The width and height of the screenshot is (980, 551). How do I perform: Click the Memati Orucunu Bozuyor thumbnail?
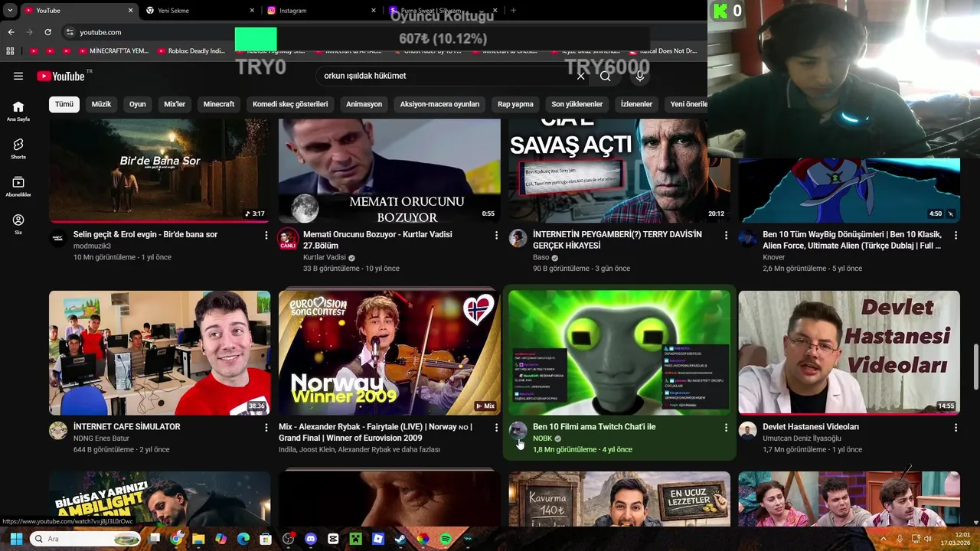[390, 171]
